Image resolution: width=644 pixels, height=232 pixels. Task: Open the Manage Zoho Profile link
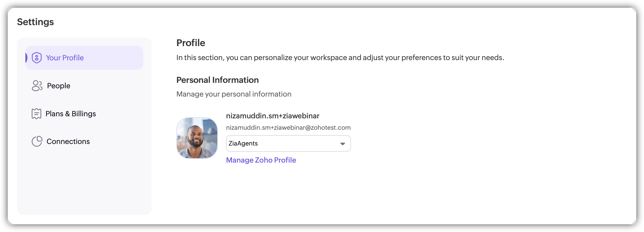click(x=261, y=160)
